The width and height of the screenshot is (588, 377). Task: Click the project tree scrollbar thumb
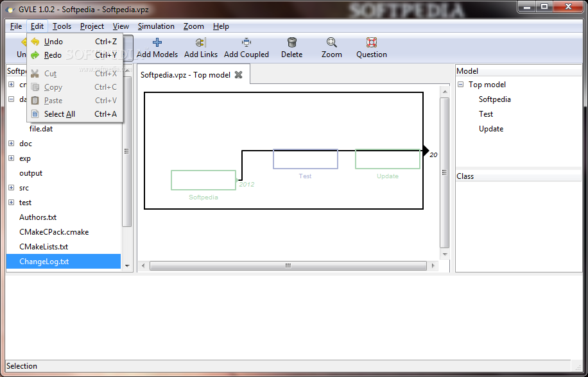click(127, 151)
